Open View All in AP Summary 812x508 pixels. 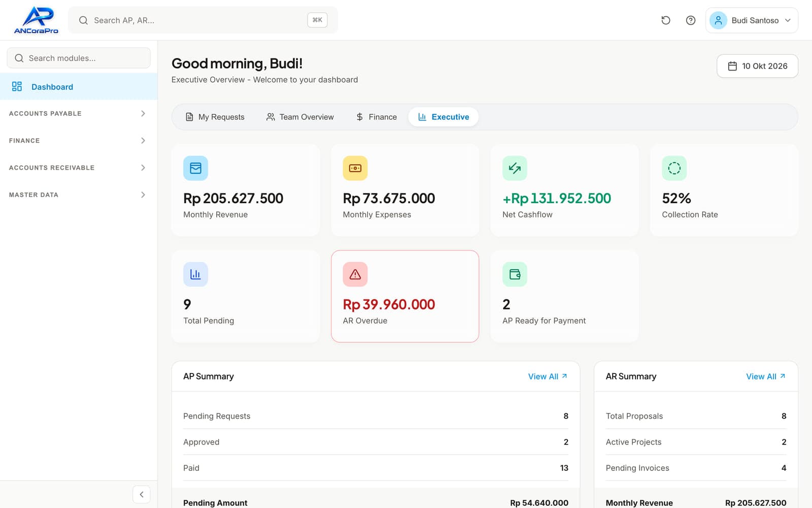pyautogui.click(x=548, y=376)
